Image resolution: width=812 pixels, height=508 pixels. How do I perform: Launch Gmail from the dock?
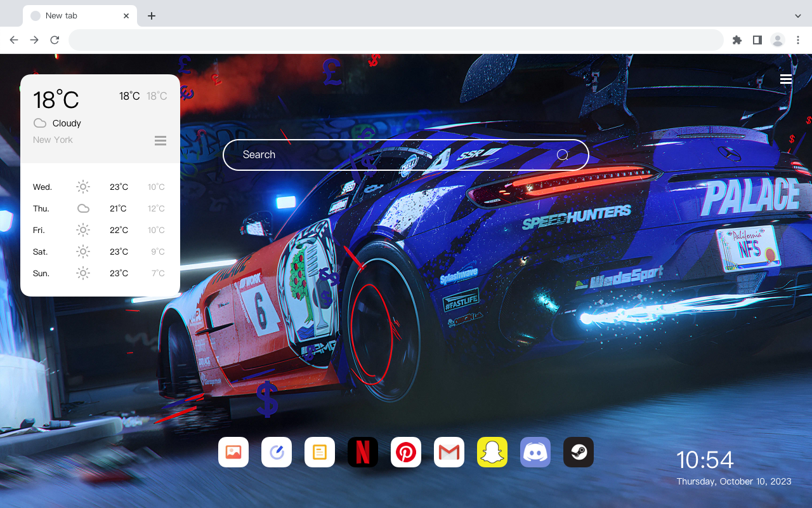pyautogui.click(x=449, y=452)
